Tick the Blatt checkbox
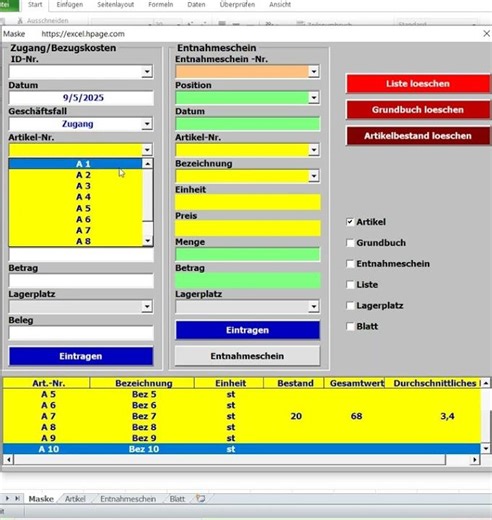 click(350, 327)
